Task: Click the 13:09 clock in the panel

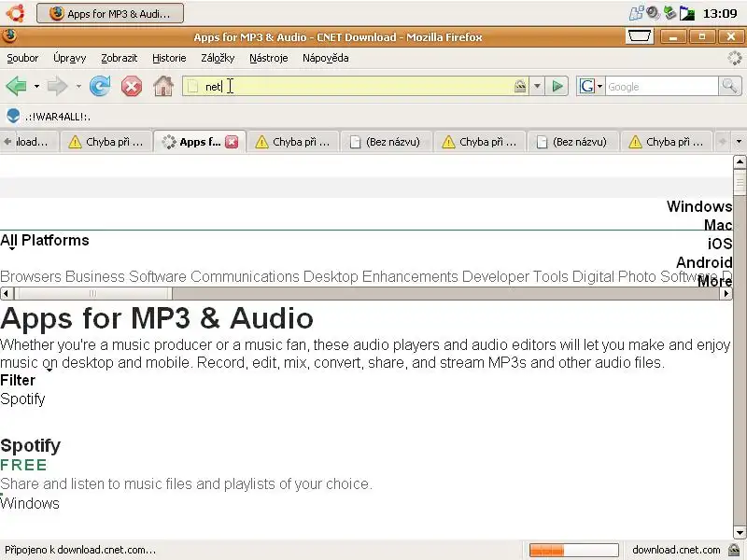Action: pyautogui.click(x=720, y=13)
